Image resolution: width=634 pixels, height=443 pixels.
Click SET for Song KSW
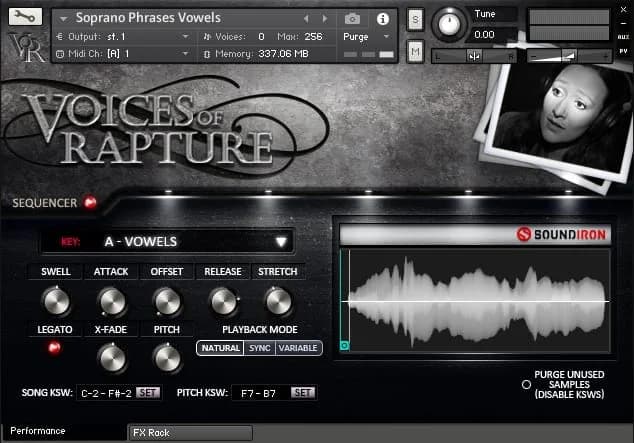[x=148, y=392]
